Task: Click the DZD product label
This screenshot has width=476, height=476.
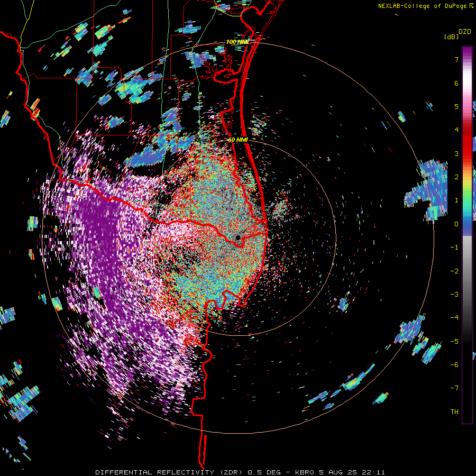Action: tap(465, 32)
